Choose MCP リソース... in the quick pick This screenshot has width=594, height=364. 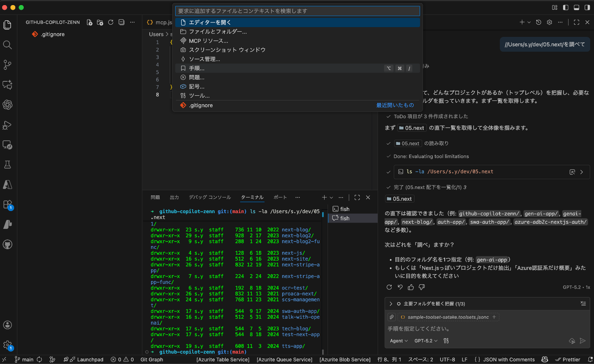click(x=297, y=41)
